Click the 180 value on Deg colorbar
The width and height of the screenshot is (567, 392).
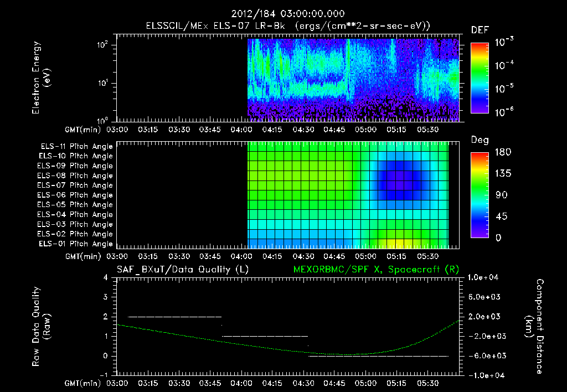click(503, 152)
